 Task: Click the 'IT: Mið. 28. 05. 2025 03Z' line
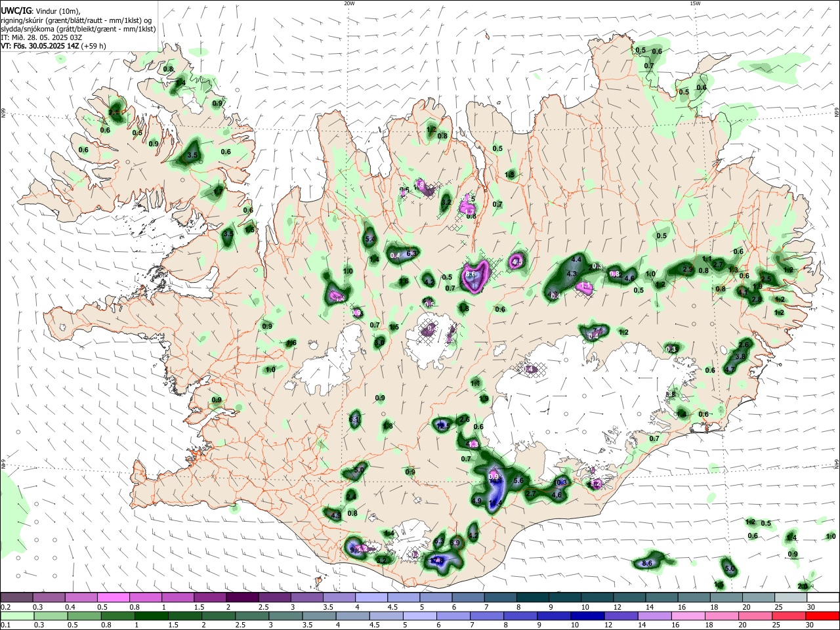(x=41, y=37)
